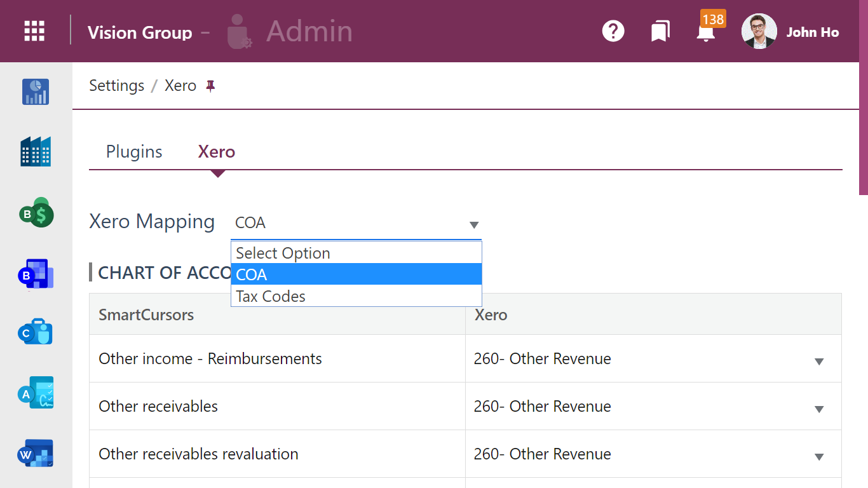Click the vertical scrollbar thumb
868x488 pixels.
pyautogui.click(x=864, y=97)
